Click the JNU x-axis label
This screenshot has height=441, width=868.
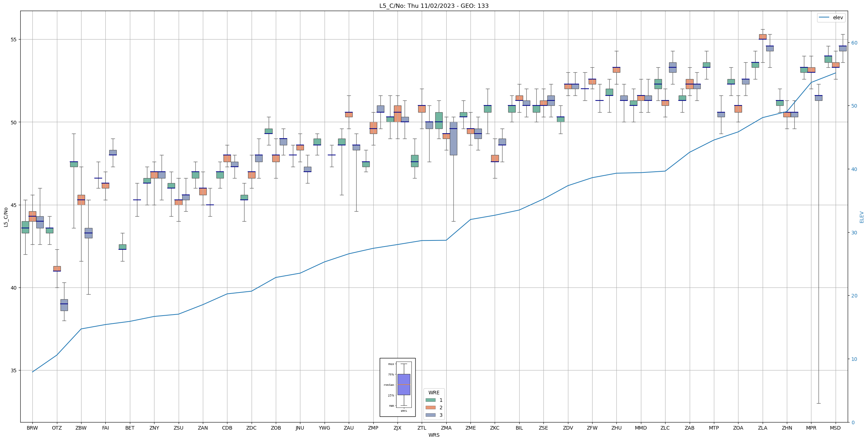click(300, 428)
